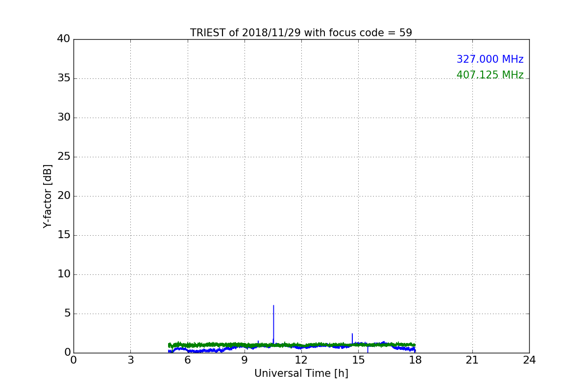Select the '327.000 MHz' legend label
Viewport: 588px width, 392px height.
(490, 59)
